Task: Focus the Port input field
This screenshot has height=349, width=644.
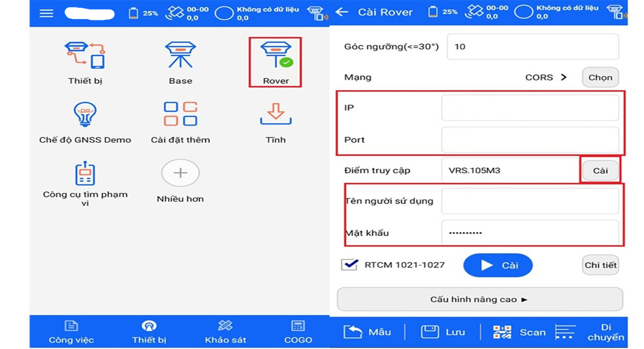Action: coord(530,140)
